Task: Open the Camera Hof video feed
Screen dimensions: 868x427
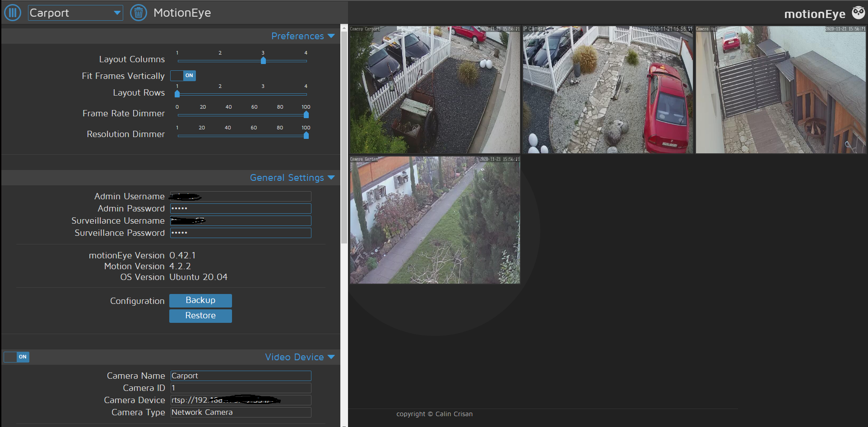Action: (x=780, y=89)
